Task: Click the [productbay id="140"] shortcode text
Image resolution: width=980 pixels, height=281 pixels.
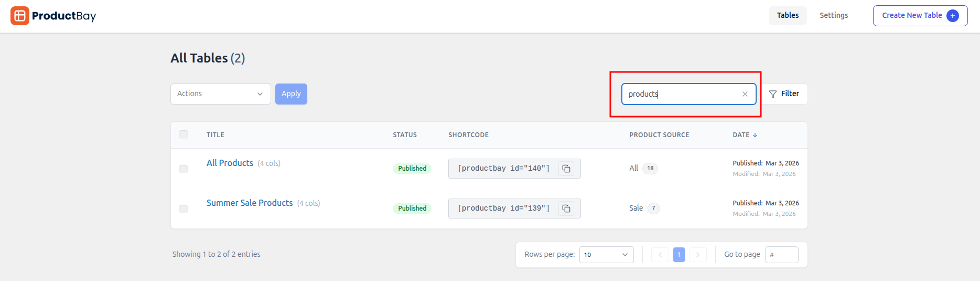Action: [x=504, y=168]
